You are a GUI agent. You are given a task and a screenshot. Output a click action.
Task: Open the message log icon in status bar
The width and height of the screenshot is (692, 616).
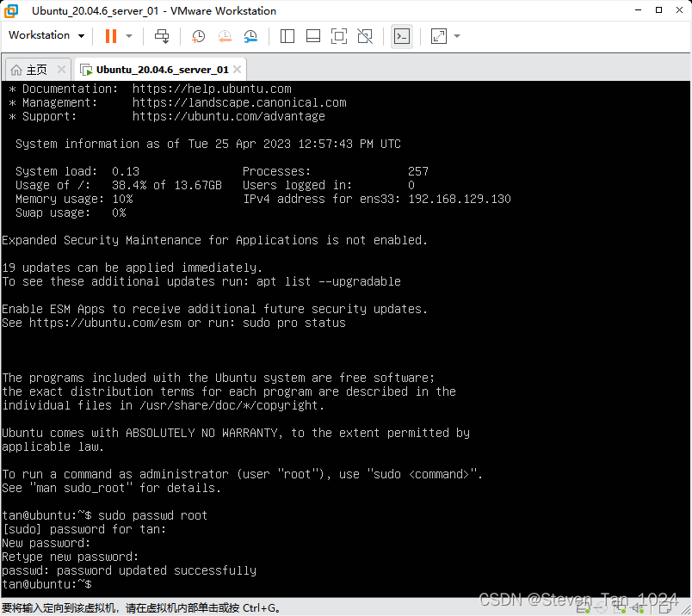(x=664, y=608)
